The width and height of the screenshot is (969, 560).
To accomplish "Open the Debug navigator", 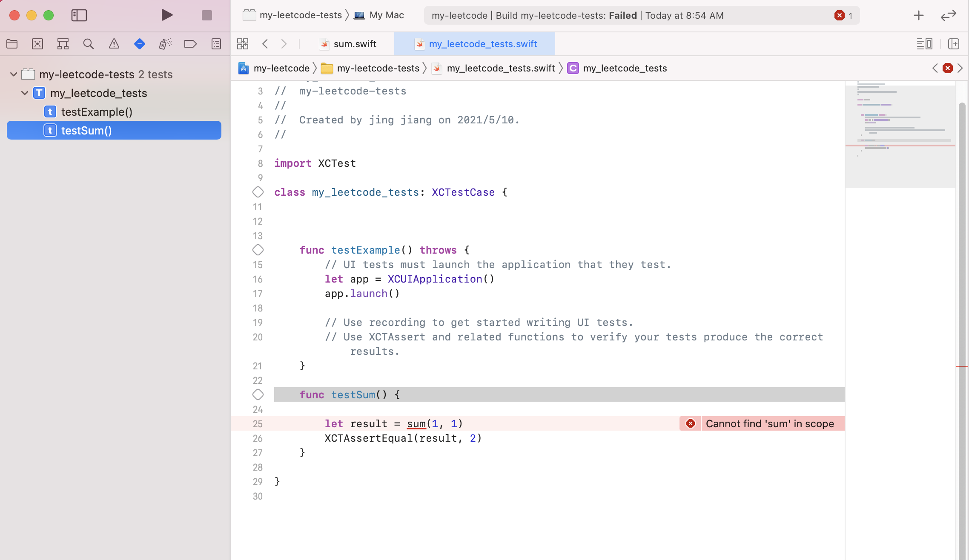I will pos(165,44).
